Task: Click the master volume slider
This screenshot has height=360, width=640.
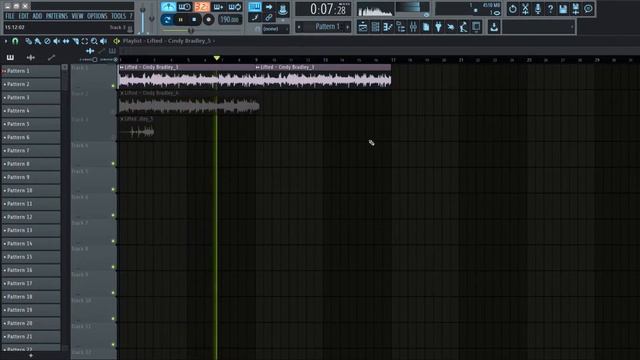Action: (142, 18)
